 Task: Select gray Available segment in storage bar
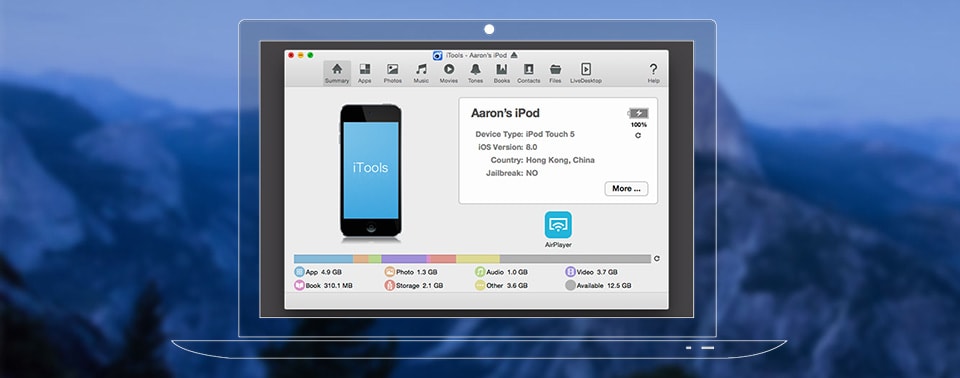pyautogui.click(x=575, y=259)
